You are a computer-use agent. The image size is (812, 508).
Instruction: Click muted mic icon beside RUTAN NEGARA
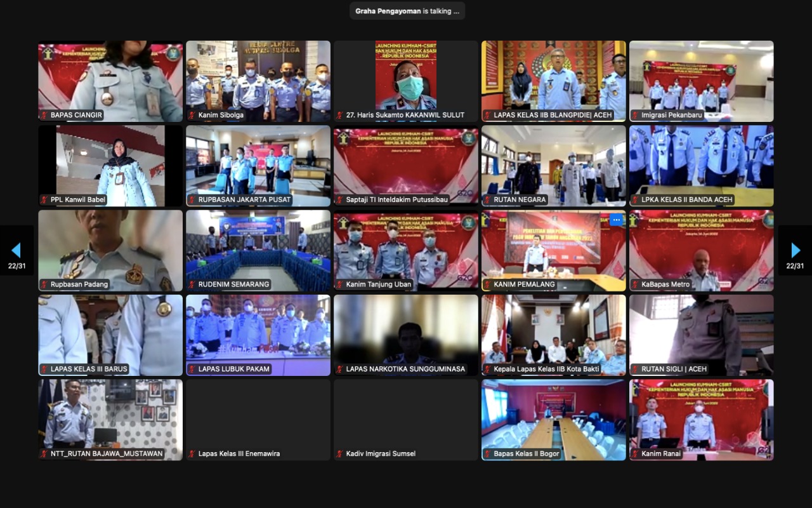point(488,200)
